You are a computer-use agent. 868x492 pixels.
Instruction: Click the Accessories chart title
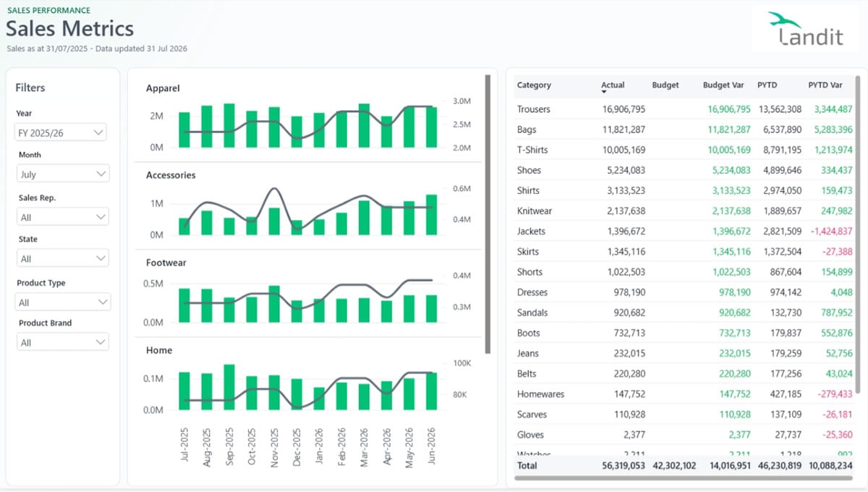click(x=171, y=175)
